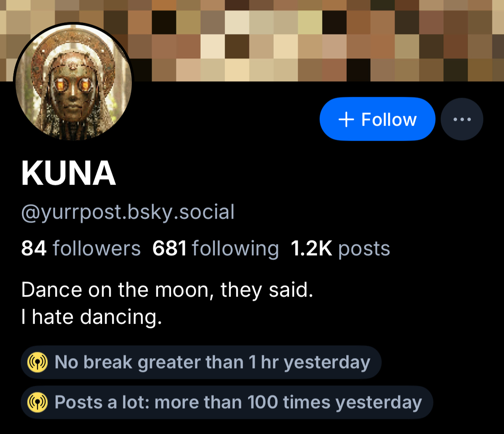Follow the KUNA account
This screenshot has width=504, height=434.
click(x=377, y=119)
